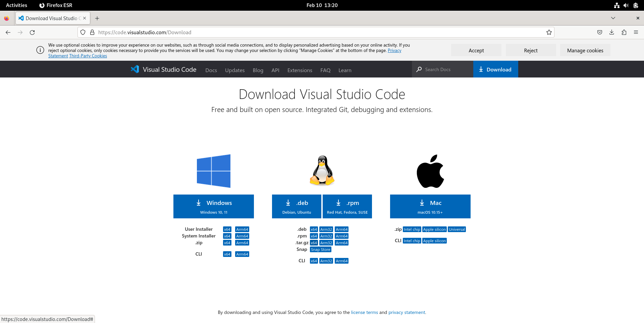Open the Firefox view icon at tab bar start
The width and height of the screenshot is (644, 323).
[6, 18]
